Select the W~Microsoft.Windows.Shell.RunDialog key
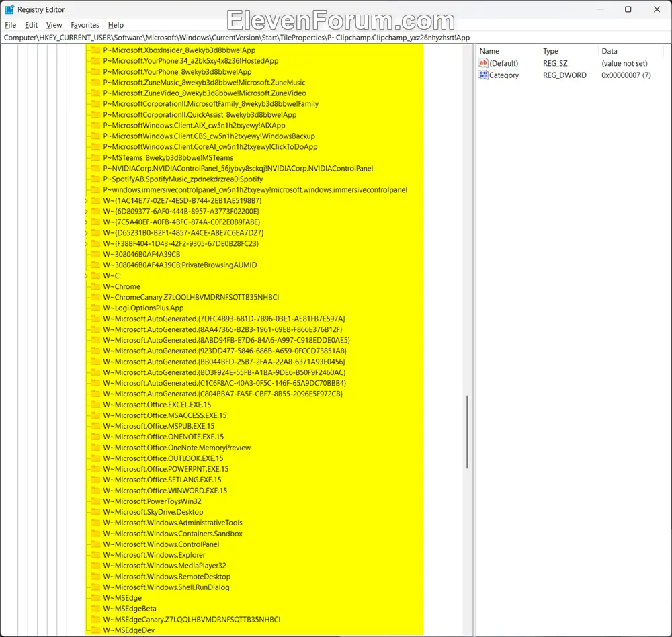This screenshot has height=637, width=672. click(166, 587)
